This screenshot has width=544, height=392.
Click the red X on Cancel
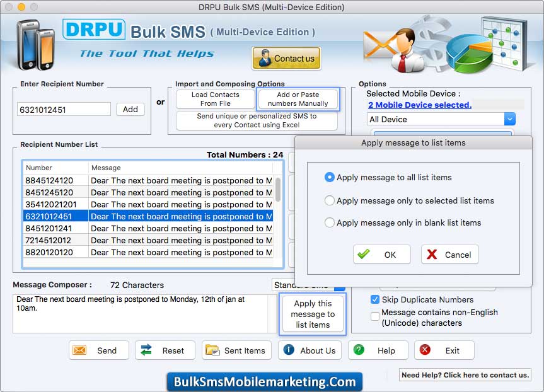click(432, 254)
